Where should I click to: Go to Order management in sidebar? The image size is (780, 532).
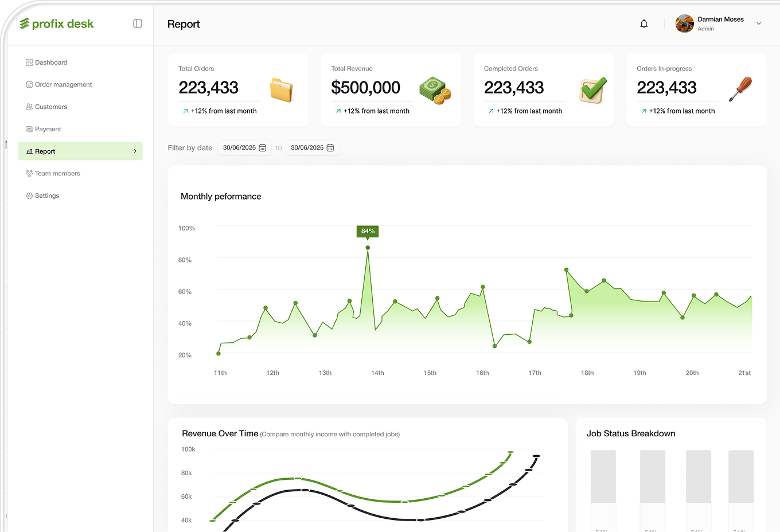tap(63, 85)
